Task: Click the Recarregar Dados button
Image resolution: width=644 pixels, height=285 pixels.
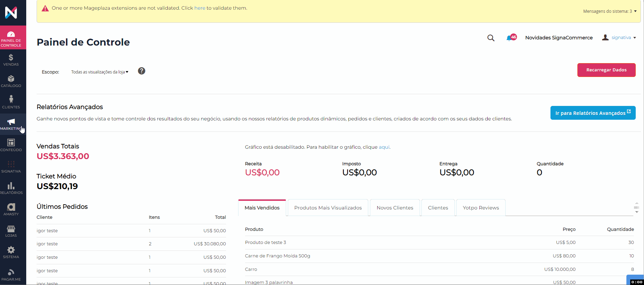Action: (x=606, y=70)
